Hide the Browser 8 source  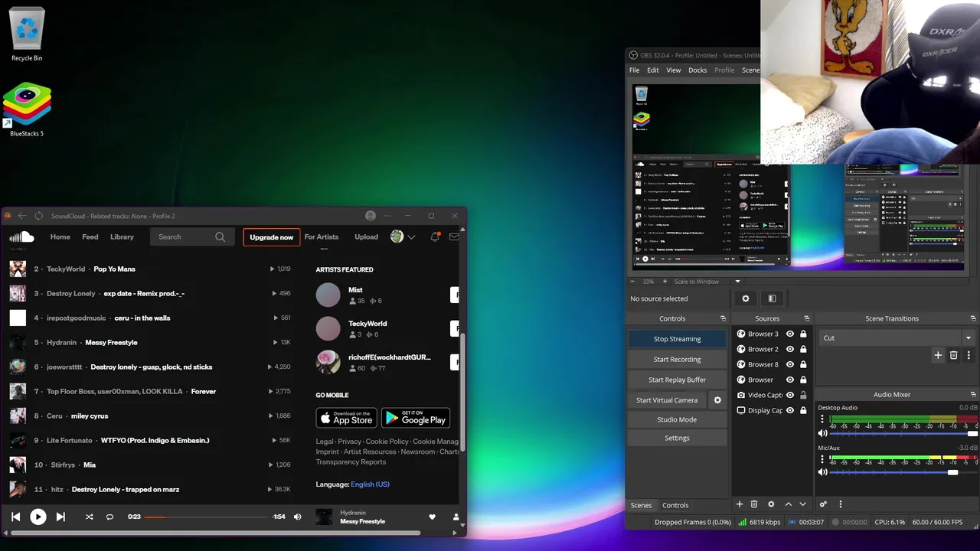pos(789,364)
